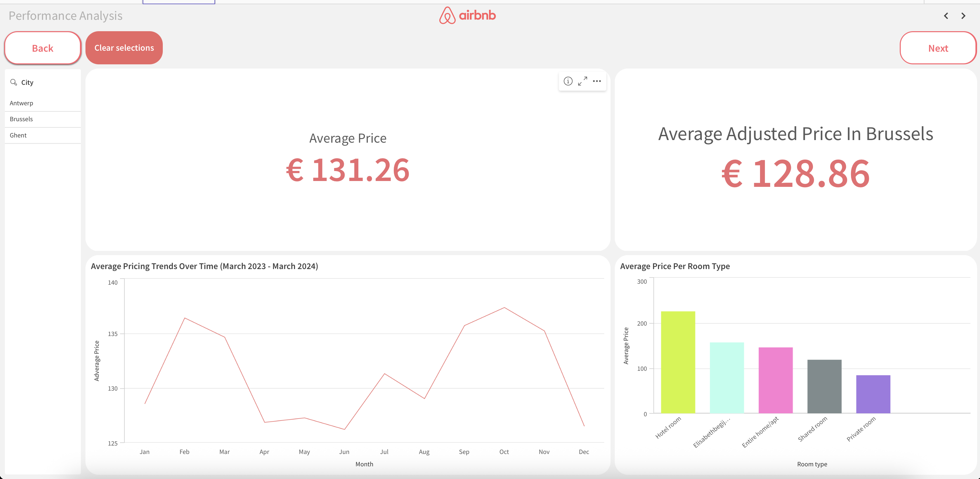Click the airbnb logo at the top
Screen dimensions: 980x479
click(x=467, y=16)
